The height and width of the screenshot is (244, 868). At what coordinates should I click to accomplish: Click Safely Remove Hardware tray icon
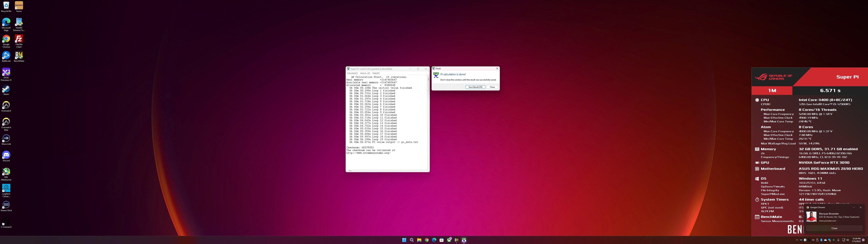(x=817, y=240)
